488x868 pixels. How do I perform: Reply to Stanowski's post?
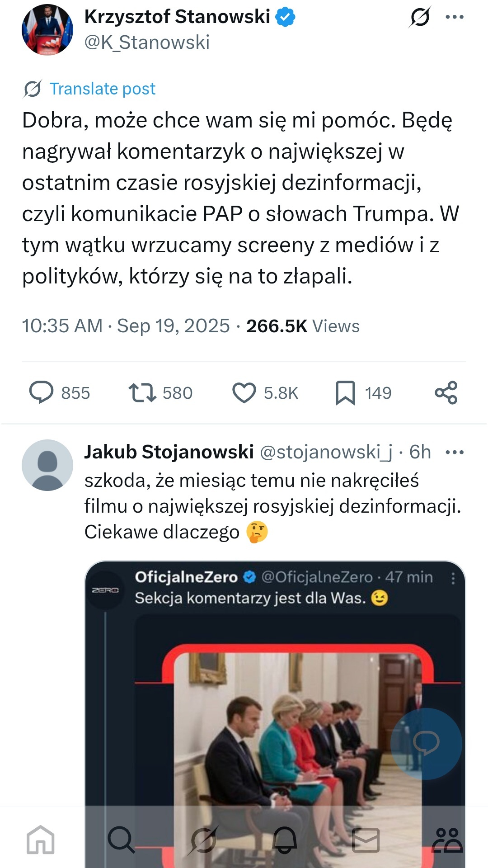(x=42, y=392)
